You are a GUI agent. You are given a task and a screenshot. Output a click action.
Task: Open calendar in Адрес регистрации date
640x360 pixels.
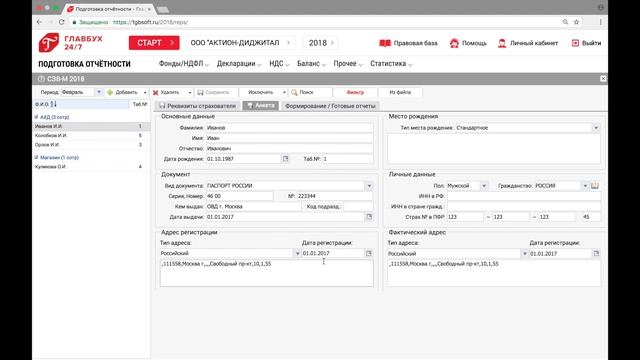369,253
